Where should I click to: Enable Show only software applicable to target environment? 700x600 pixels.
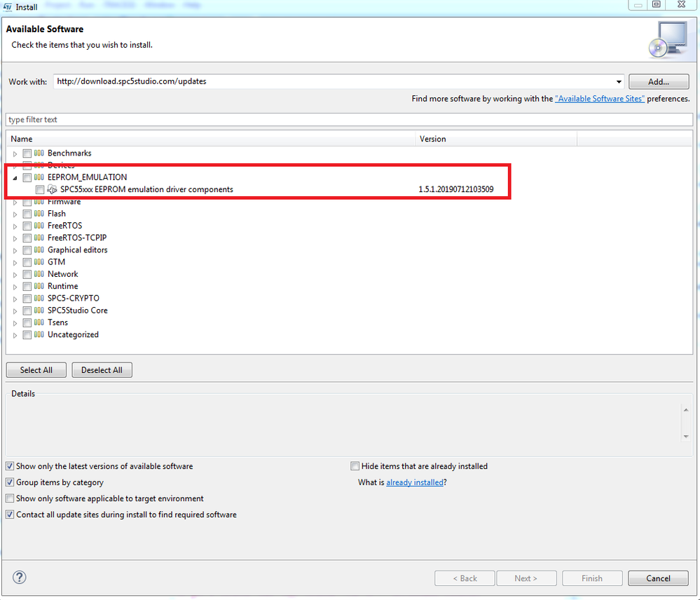(10, 498)
